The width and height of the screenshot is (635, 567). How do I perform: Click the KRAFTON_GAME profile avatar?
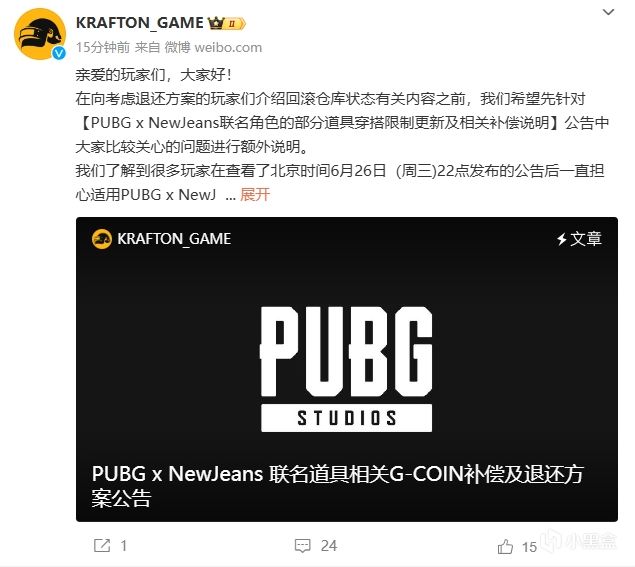(x=40, y=34)
